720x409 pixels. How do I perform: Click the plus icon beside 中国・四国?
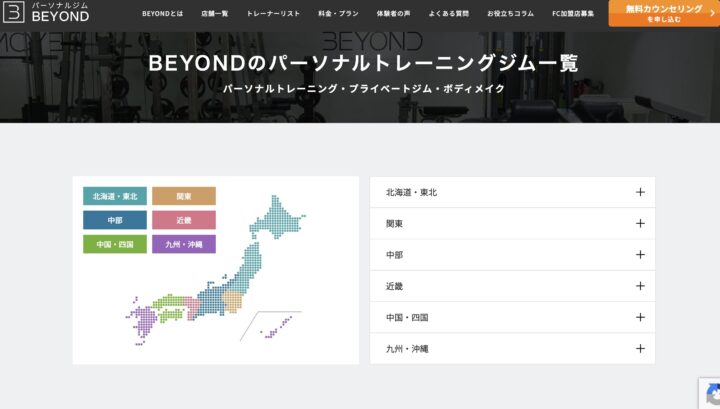click(640, 317)
